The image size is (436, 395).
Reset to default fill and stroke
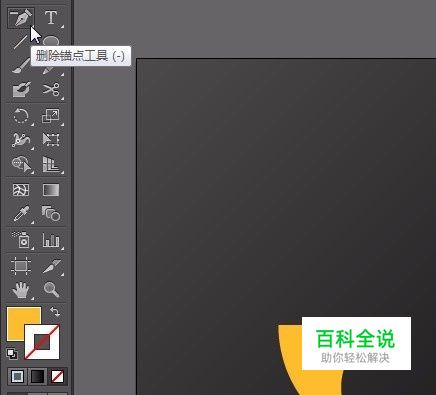[12, 354]
